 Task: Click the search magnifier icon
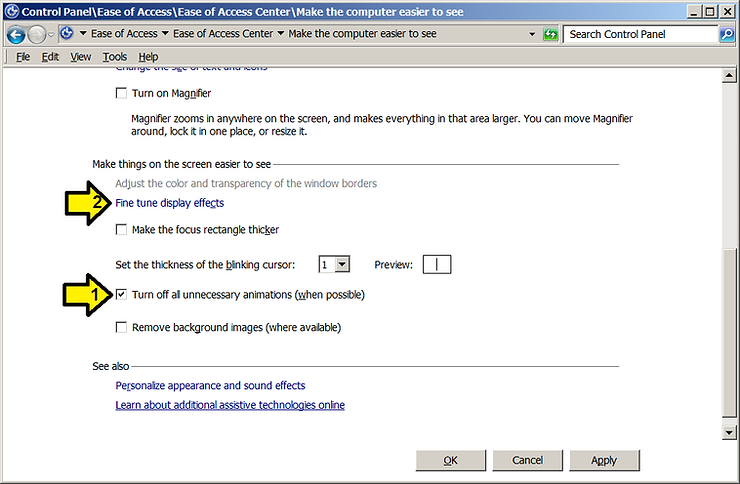point(727,34)
